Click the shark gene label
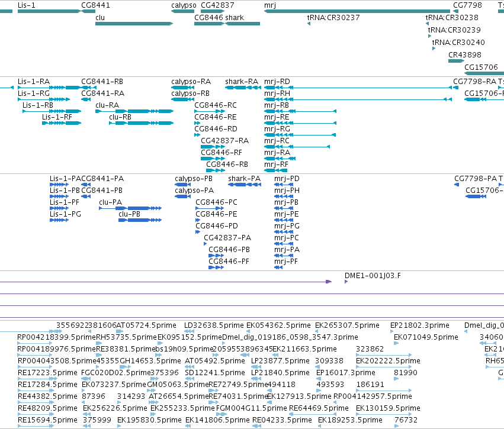The width and height of the screenshot is (504, 429). 235,18
